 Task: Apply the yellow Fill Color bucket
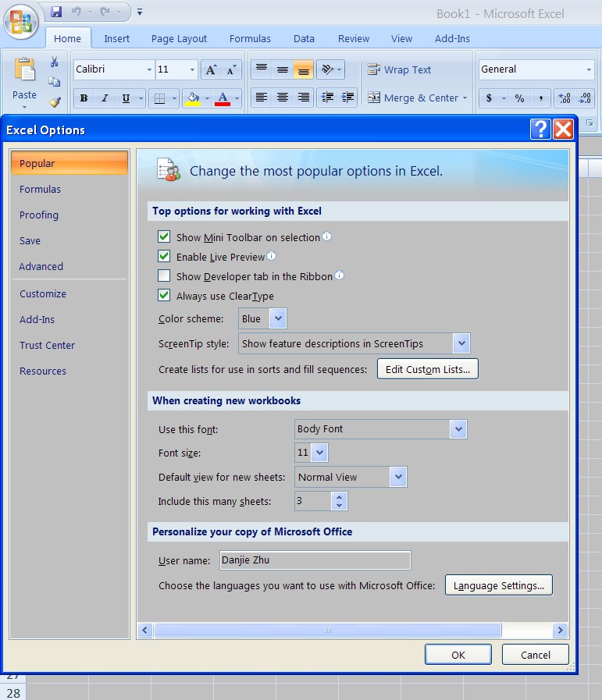point(193,98)
